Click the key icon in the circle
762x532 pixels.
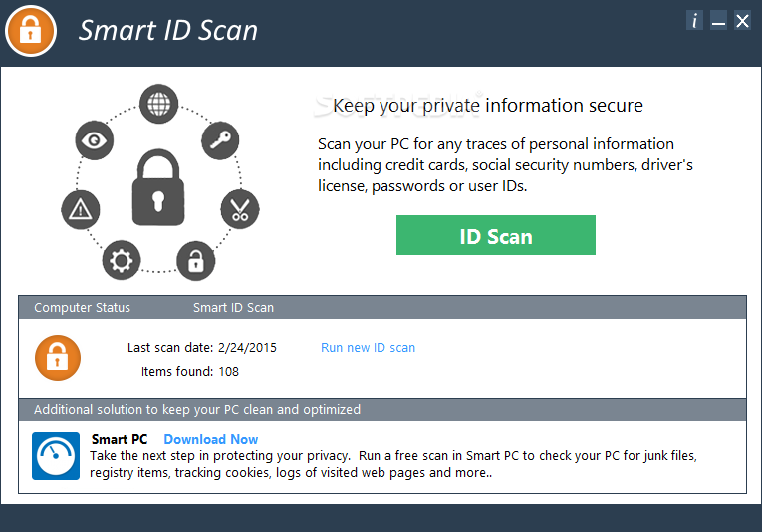click(x=220, y=140)
